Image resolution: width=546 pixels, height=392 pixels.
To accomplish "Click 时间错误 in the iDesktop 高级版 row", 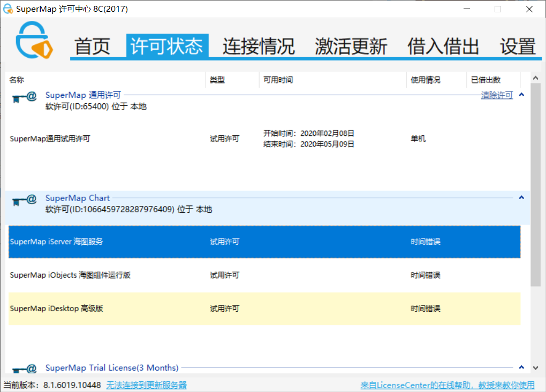I will (x=426, y=309).
